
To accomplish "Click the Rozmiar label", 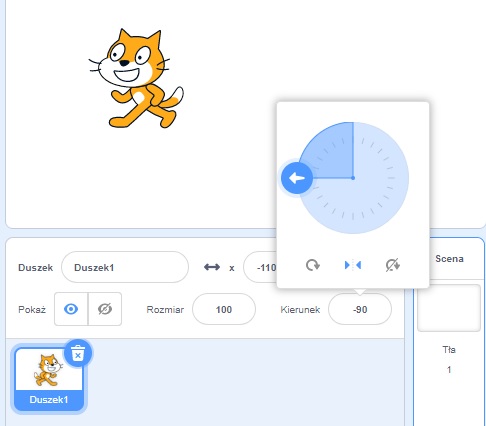I will coord(165,310).
